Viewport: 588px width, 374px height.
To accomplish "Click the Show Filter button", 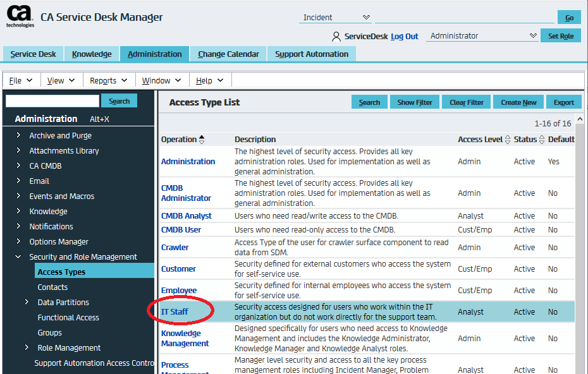I will (415, 102).
